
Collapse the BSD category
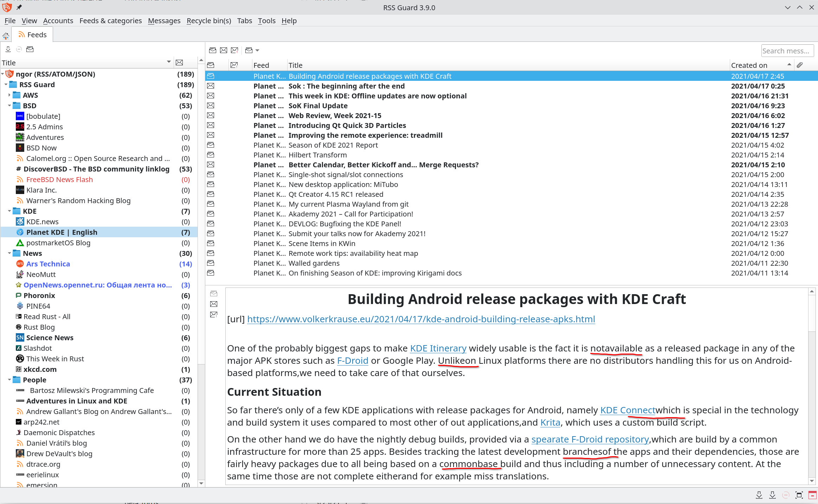coord(9,105)
